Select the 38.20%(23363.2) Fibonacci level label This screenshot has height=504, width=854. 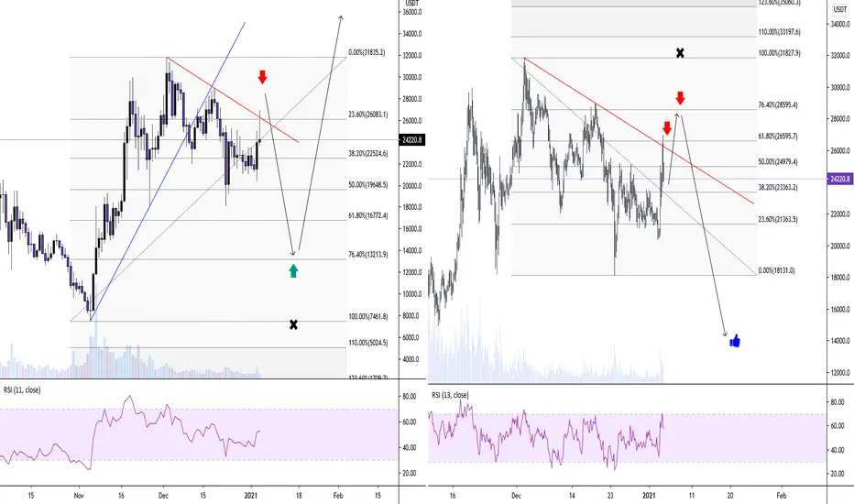[x=778, y=187]
